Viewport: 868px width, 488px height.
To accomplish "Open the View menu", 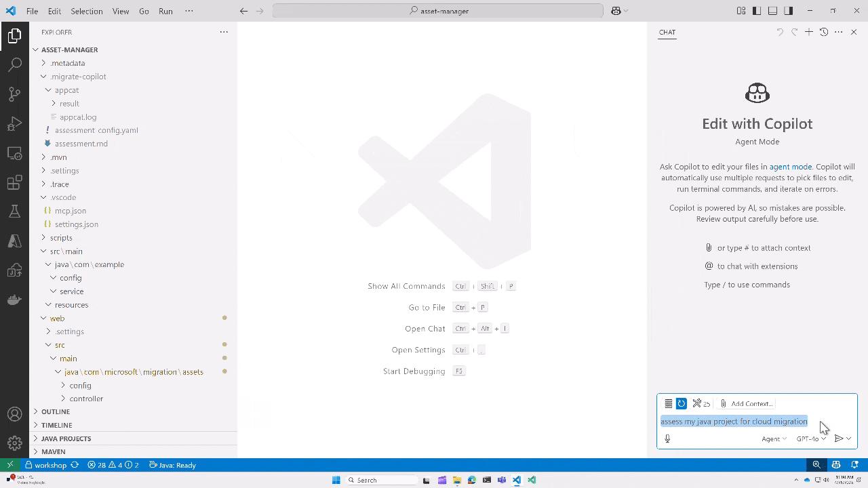I will tap(121, 11).
